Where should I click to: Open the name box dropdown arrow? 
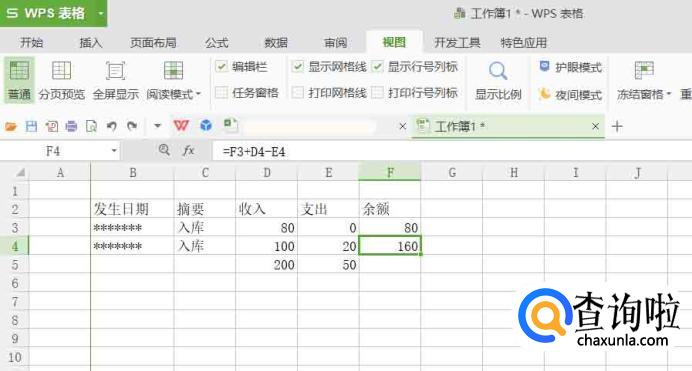[x=114, y=151]
